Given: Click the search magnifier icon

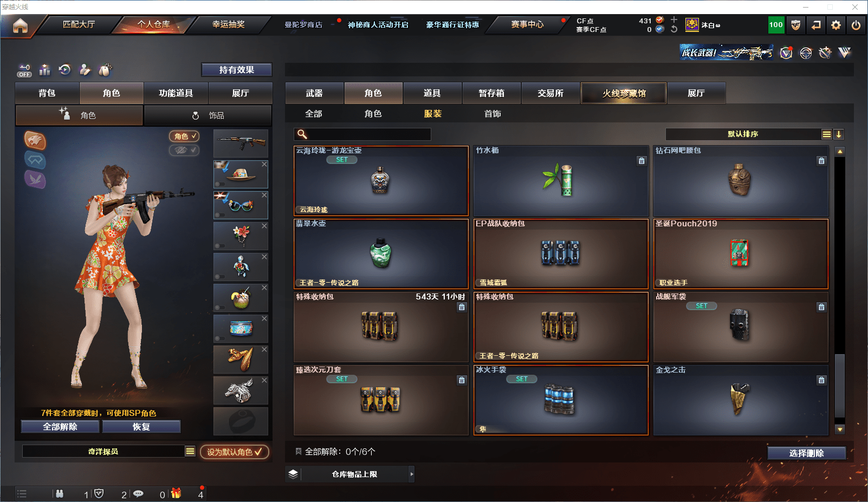Looking at the screenshot, I should point(302,134).
